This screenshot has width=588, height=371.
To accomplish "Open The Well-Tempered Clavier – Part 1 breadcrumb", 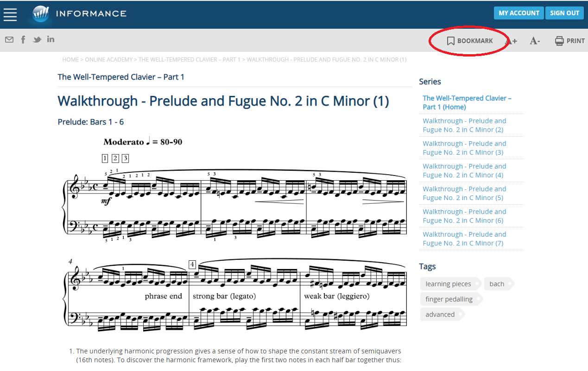I will click(190, 60).
